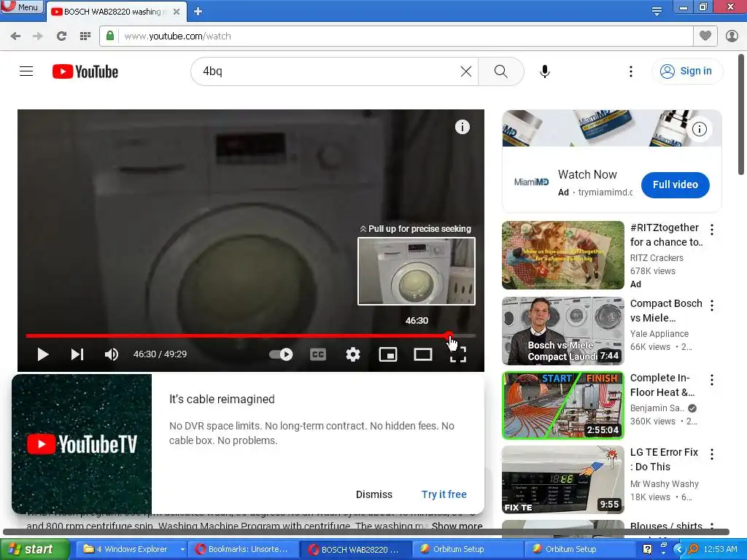Open LG TE Error Fix video

pos(562,480)
